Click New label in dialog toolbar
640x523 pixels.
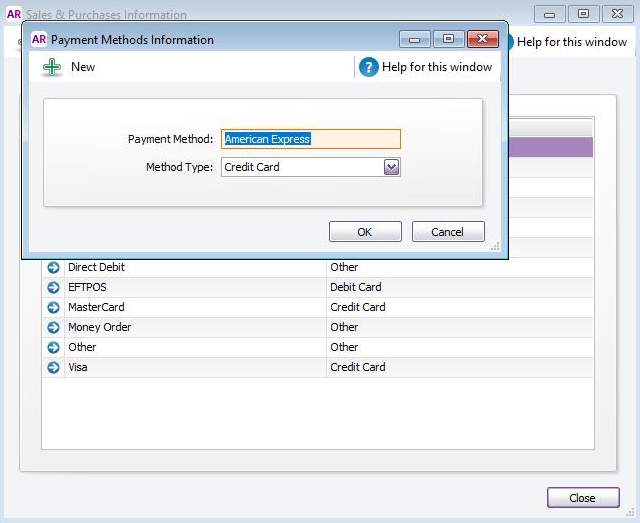(83, 67)
